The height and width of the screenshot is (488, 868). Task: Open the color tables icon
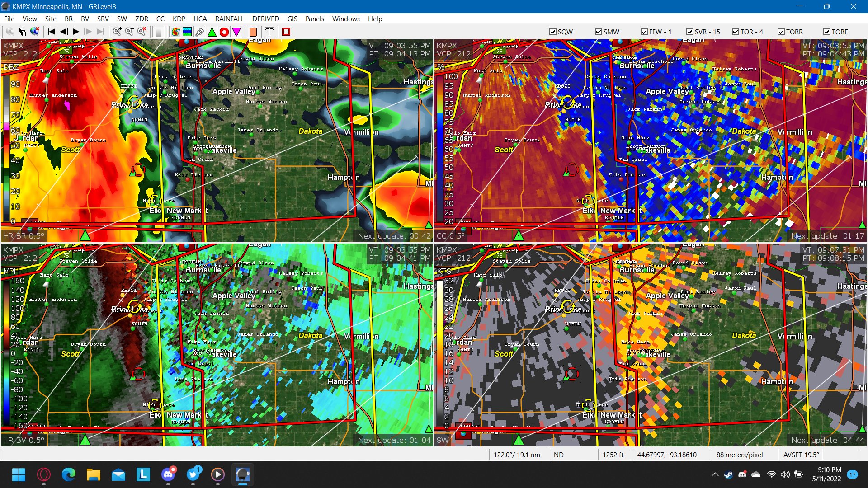coord(187,32)
